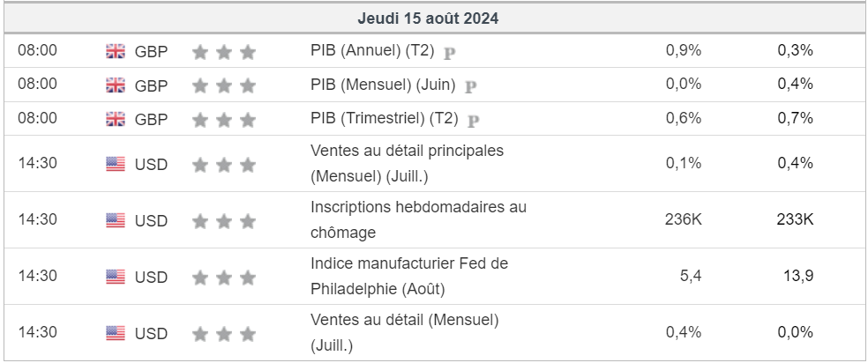The image size is (868, 363).
Task: Click preliminary 'P' icon next to PIB (Mensuel)
Action: 471,85
